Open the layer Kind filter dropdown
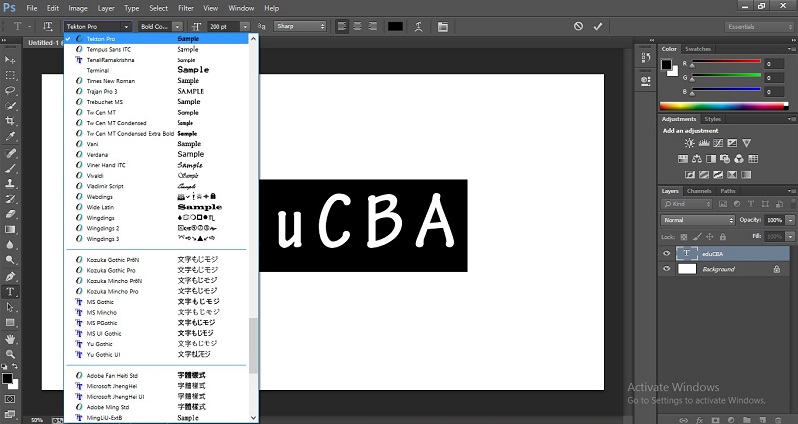 (687, 204)
